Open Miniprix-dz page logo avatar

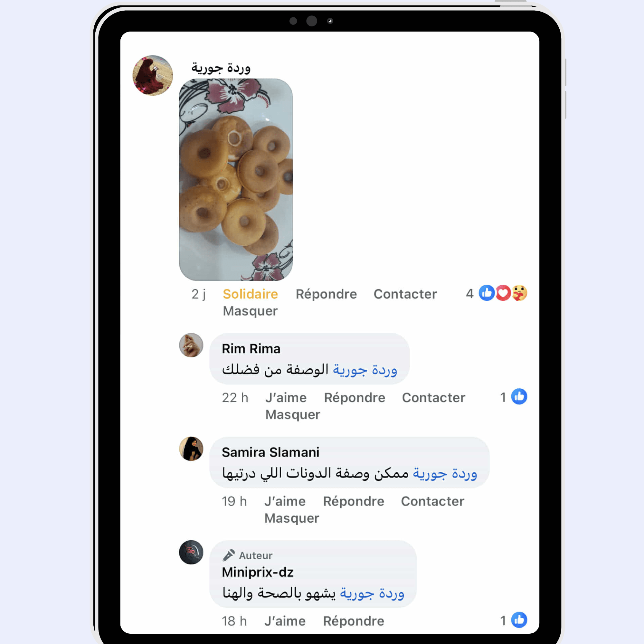pos(191,552)
